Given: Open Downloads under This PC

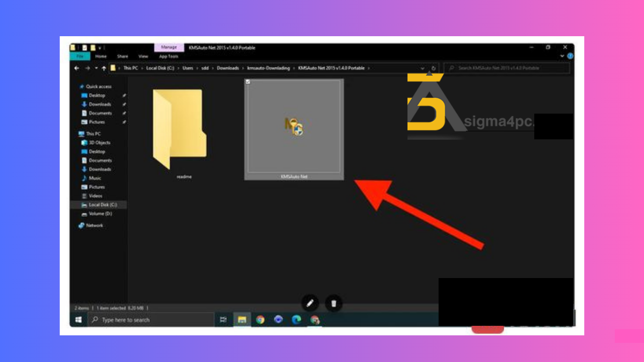Looking at the screenshot, I should pyautogui.click(x=100, y=169).
